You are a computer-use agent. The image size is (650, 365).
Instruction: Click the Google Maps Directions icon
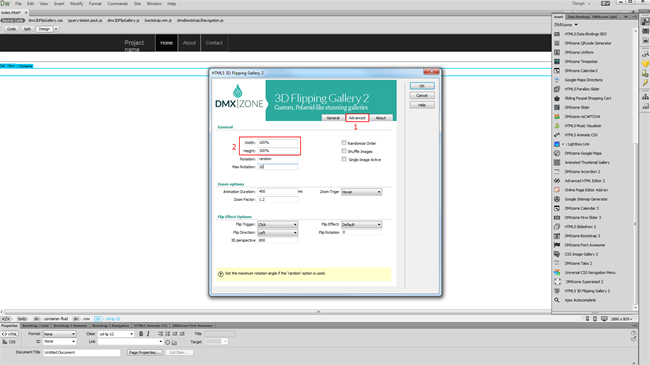557,80
